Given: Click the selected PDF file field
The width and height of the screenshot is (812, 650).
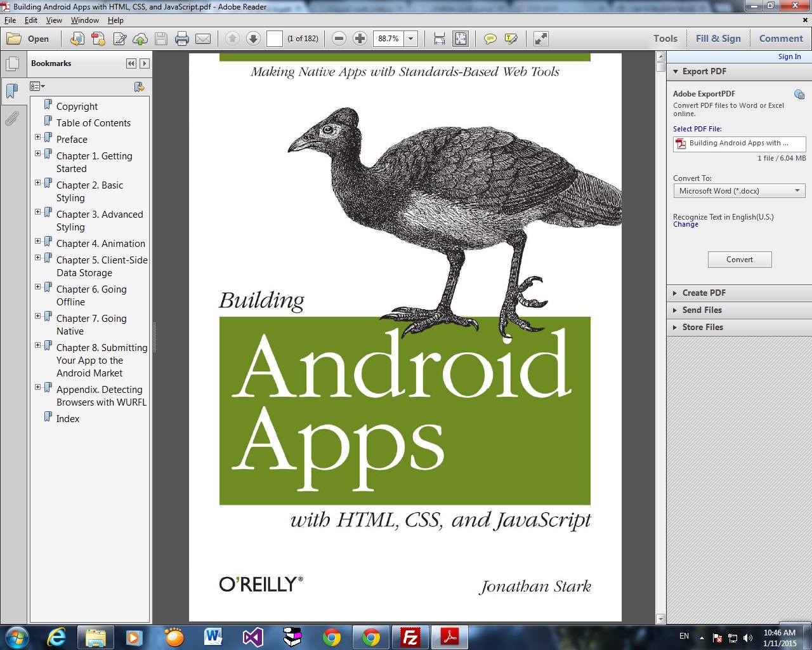Looking at the screenshot, I should coord(739,144).
